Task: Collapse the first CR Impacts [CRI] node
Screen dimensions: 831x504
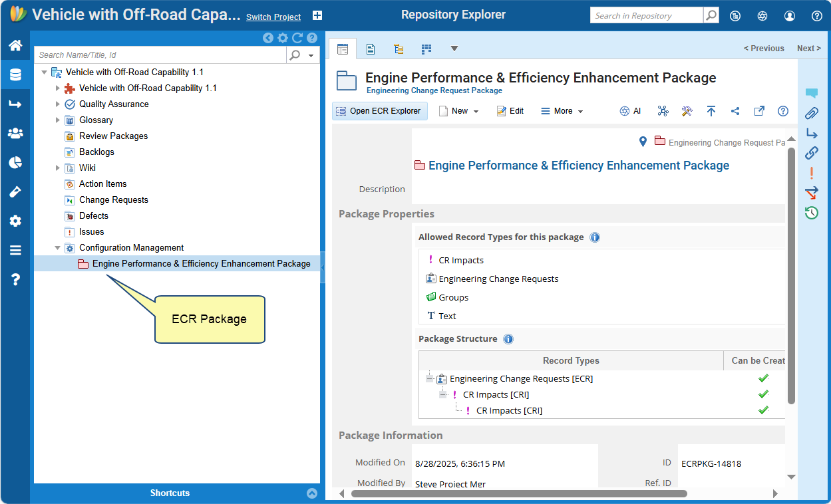Action: [x=442, y=395]
